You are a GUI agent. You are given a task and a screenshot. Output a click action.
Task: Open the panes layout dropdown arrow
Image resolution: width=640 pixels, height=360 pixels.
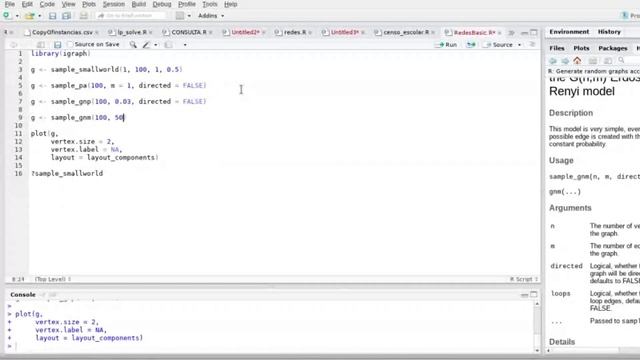click(189, 16)
